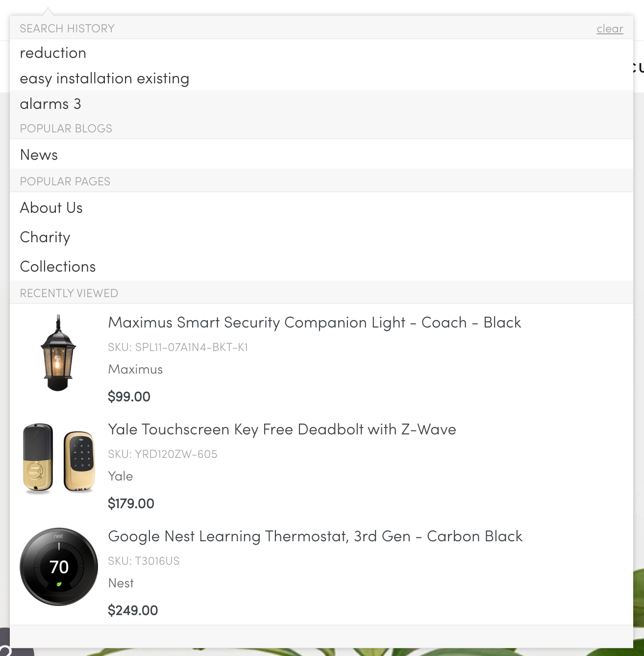Choose "easy installation existing" from search history
This screenshot has width=644, height=656.
coord(104,78)
